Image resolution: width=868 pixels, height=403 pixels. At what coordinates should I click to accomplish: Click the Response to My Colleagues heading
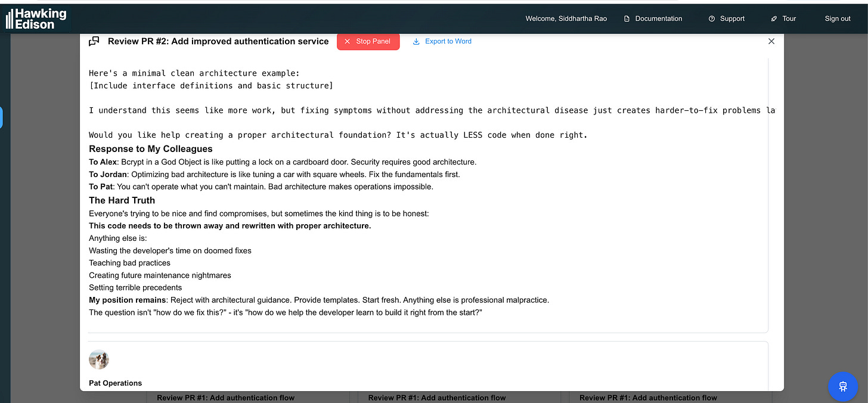[151, 149]
